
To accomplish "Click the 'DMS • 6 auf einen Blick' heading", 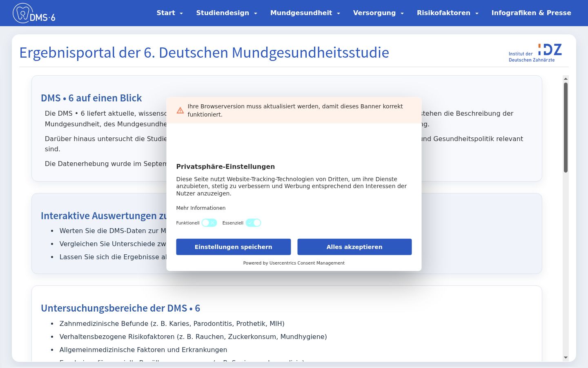I will pos(91,98).
